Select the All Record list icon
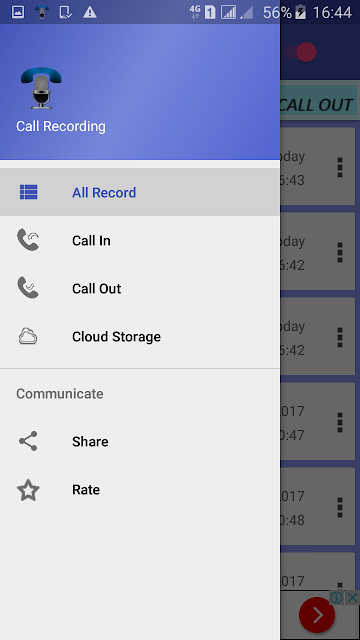Screen dimensions: 360x640 29,192
